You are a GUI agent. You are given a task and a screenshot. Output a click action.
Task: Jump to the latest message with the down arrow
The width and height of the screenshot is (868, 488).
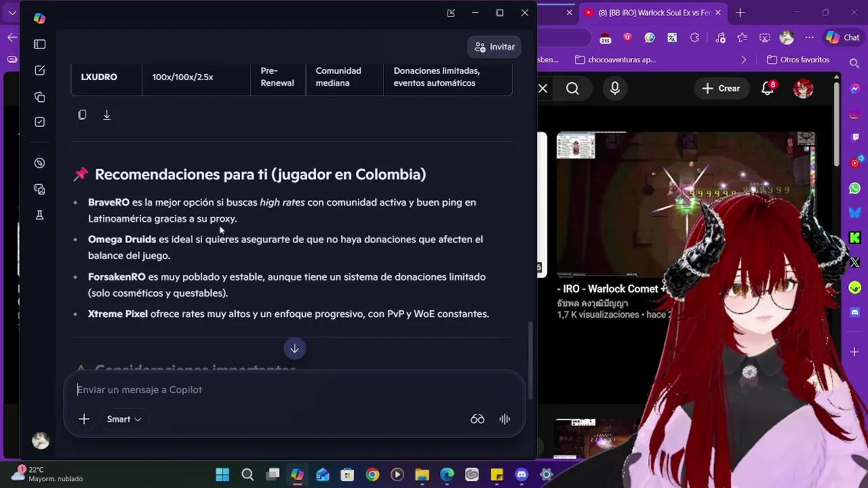click(294, 348)
